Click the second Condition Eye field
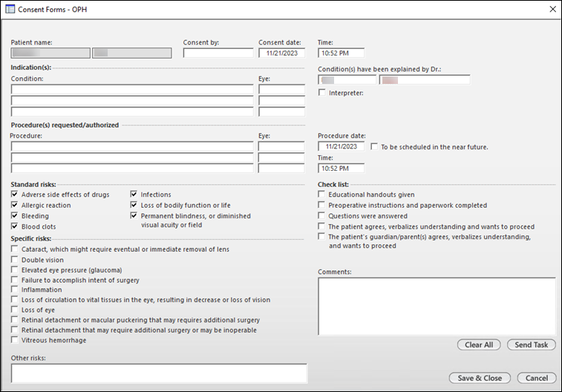Screen dimensions: 562x392 tap(281, 100)
